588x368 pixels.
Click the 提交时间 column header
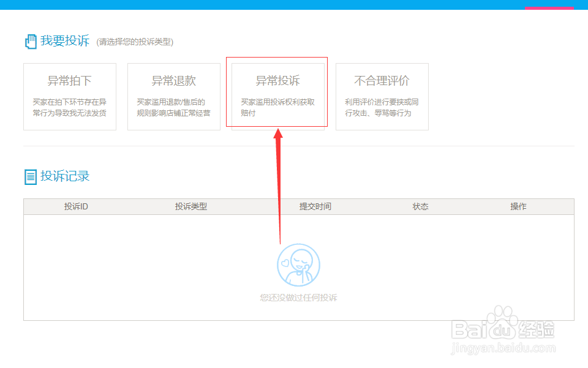point(315,206)
